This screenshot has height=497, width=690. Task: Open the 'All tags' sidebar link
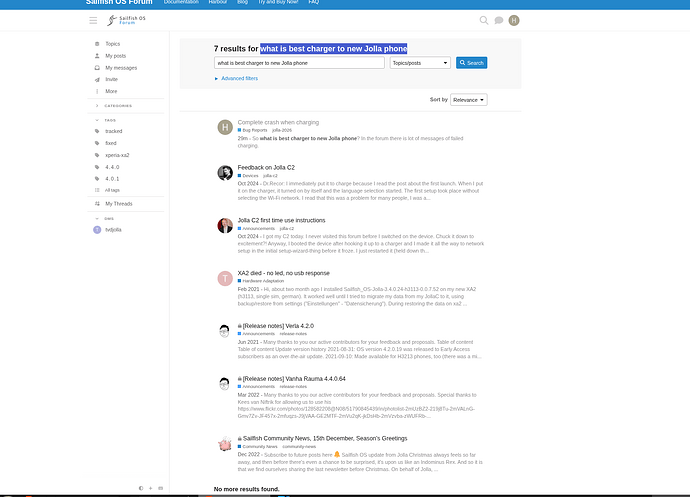[x=112, y=190]
